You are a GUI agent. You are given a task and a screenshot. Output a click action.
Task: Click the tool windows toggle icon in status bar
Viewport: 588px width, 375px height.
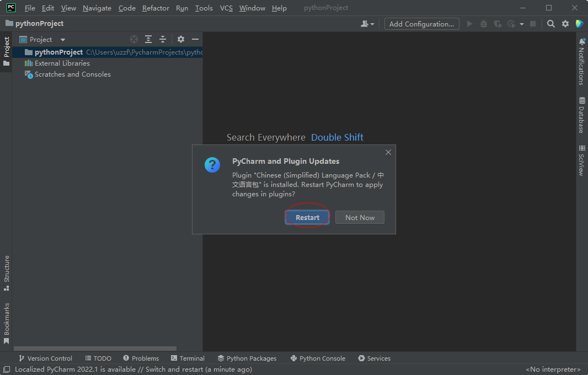[x=7, y=369]
